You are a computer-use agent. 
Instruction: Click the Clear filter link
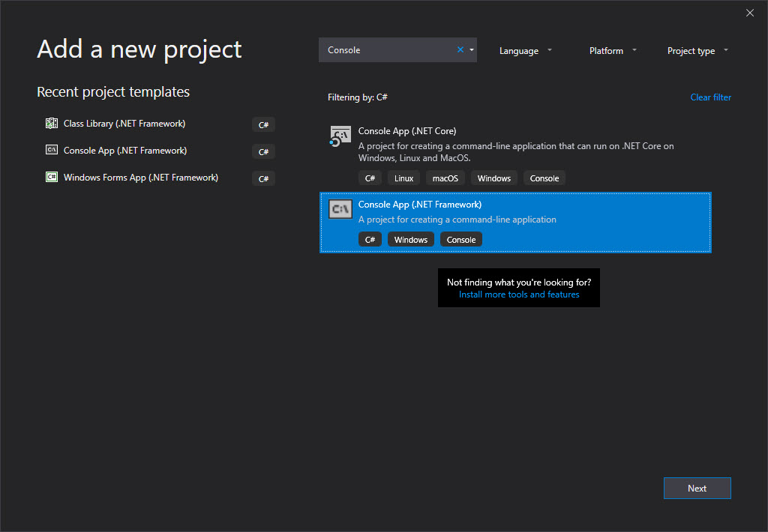click(x=710, y=97)
